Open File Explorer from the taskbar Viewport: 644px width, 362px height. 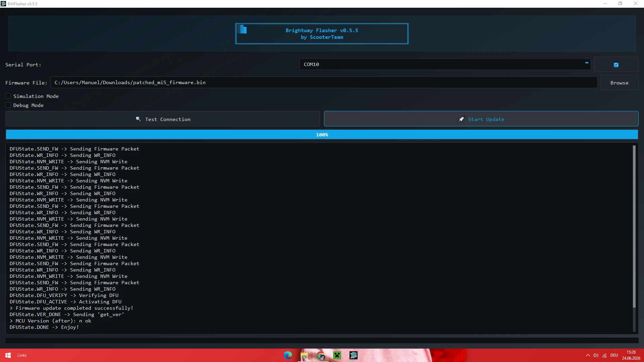click(304, 355)
